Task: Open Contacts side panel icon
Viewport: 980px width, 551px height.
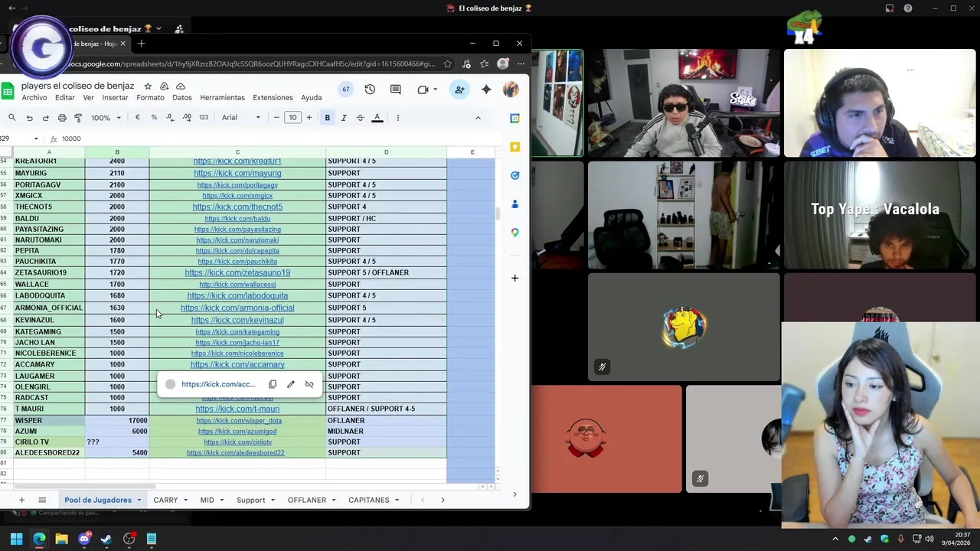Action: click(515, 204)
